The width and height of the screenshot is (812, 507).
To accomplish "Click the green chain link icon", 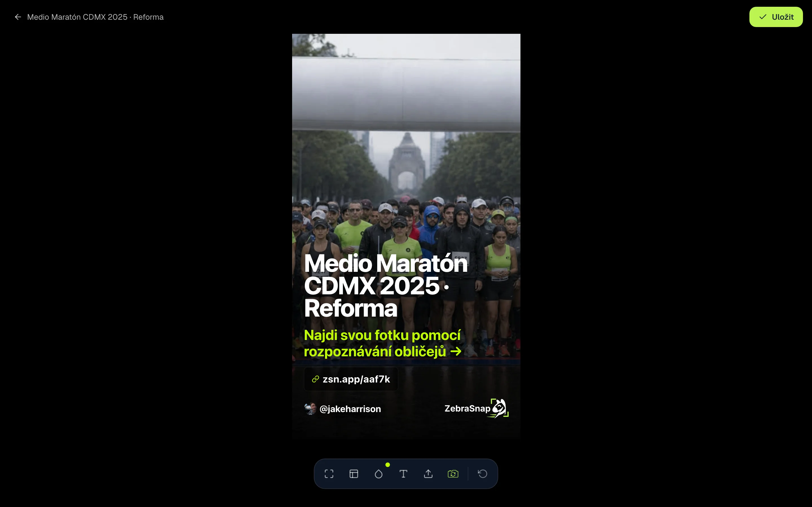I will [315, 379].
